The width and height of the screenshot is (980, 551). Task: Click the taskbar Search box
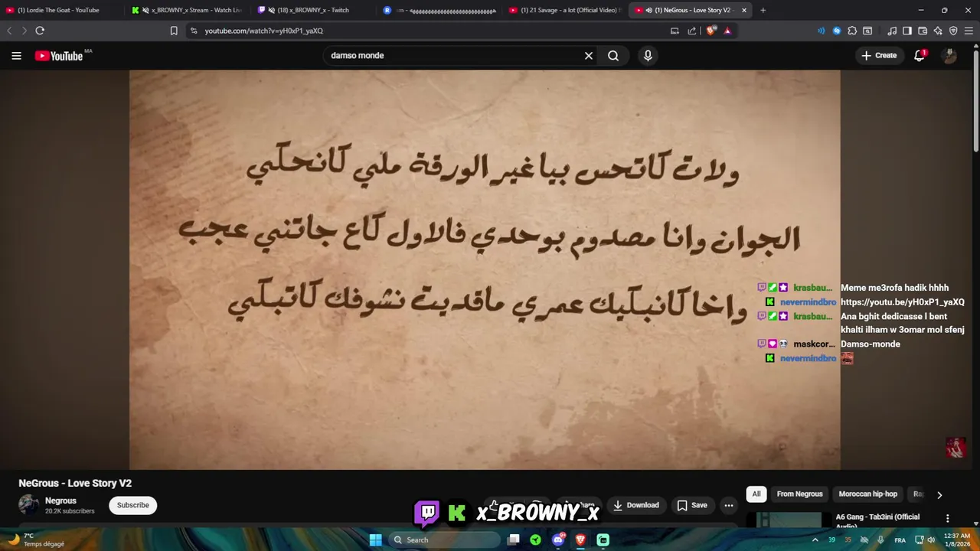click(444, 540)
